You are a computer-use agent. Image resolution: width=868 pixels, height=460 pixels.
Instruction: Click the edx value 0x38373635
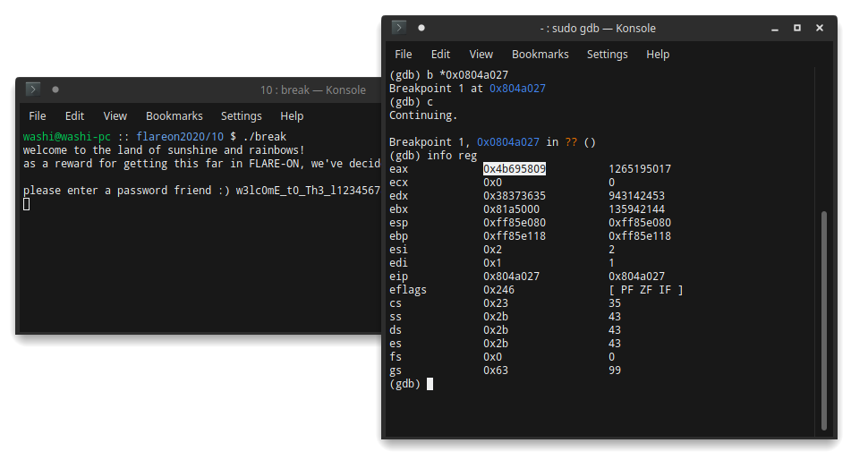point(515,195)
